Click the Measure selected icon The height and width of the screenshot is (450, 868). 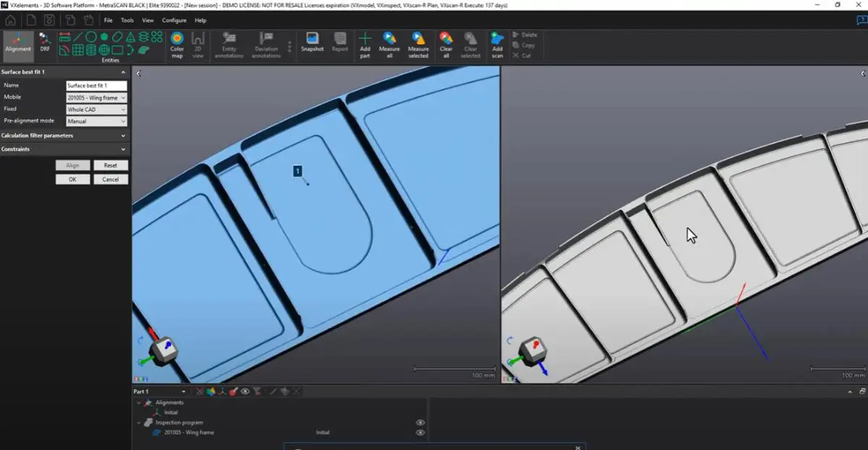click(x=418, y=43)
